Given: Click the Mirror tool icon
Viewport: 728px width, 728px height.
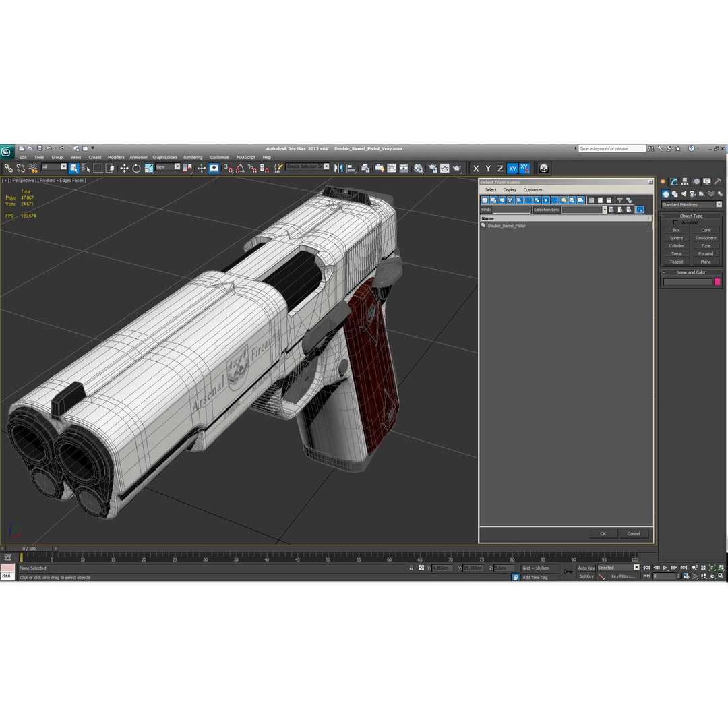Looking at the screenshot, I should (x=338, y=168).
